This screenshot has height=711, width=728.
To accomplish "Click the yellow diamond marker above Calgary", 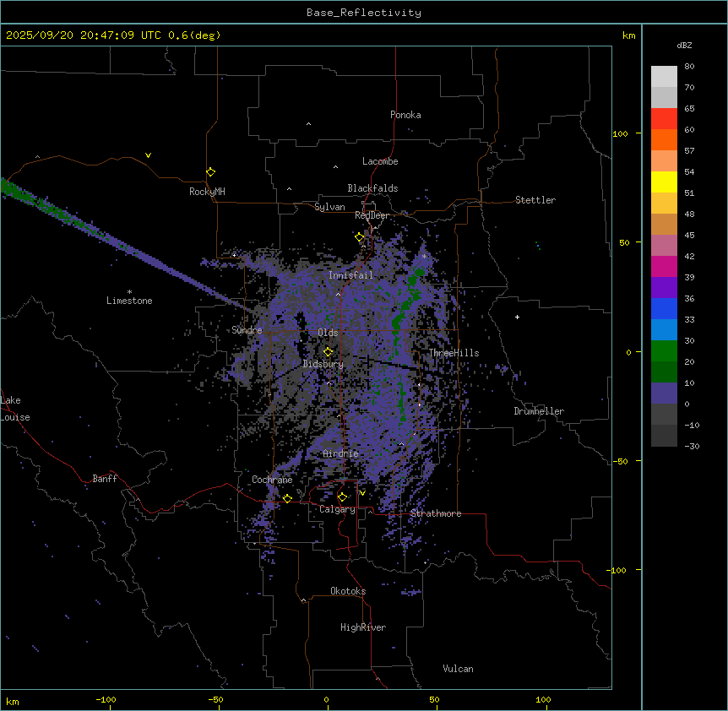I will [x=342, y=497].
